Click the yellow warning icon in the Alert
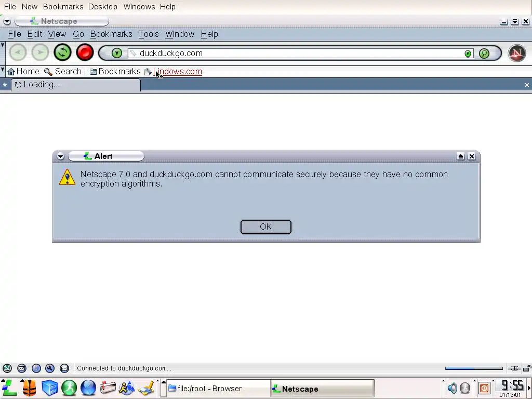The height and width of the screenshot is (399, 532). click(x=67, y=177)
